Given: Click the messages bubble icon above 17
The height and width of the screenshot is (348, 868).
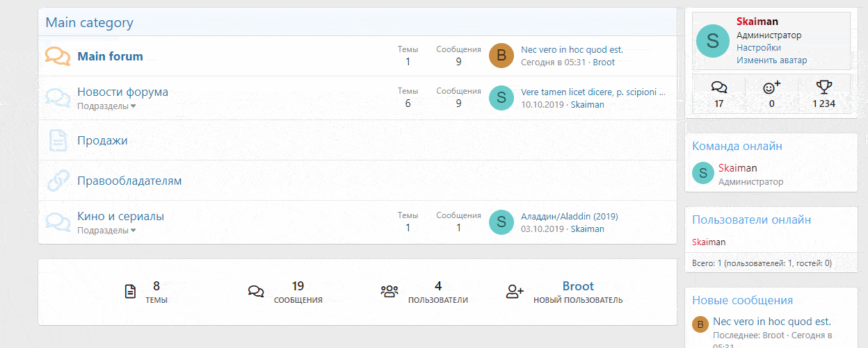Looking at the screenshot, I should point(719,88).
